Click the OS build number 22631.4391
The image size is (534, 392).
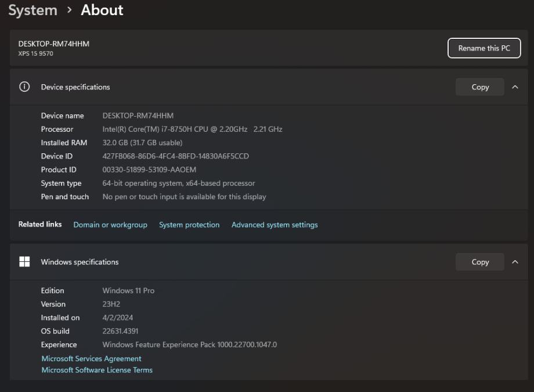[120, 331]
